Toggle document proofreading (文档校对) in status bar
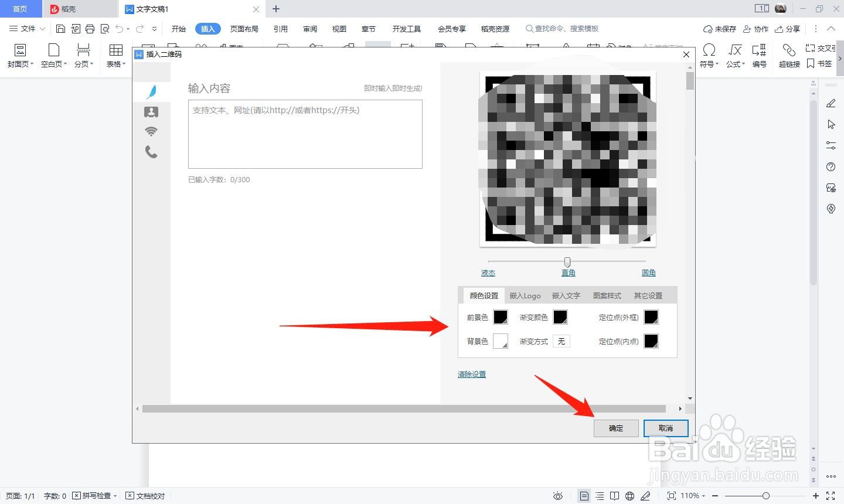The height and width of the screenshot is (504, 844). point(145,496)
